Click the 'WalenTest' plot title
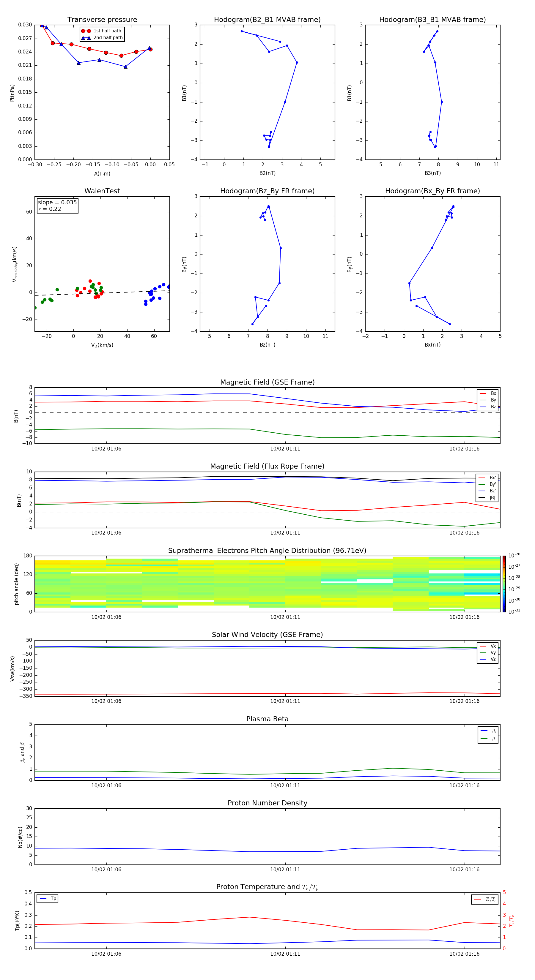 point(102,191)
